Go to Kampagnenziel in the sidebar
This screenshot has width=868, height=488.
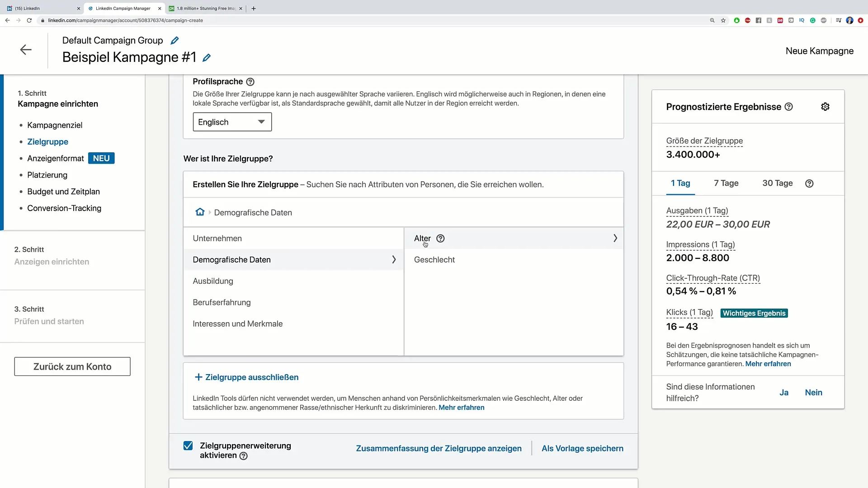[x=55, y=125]
